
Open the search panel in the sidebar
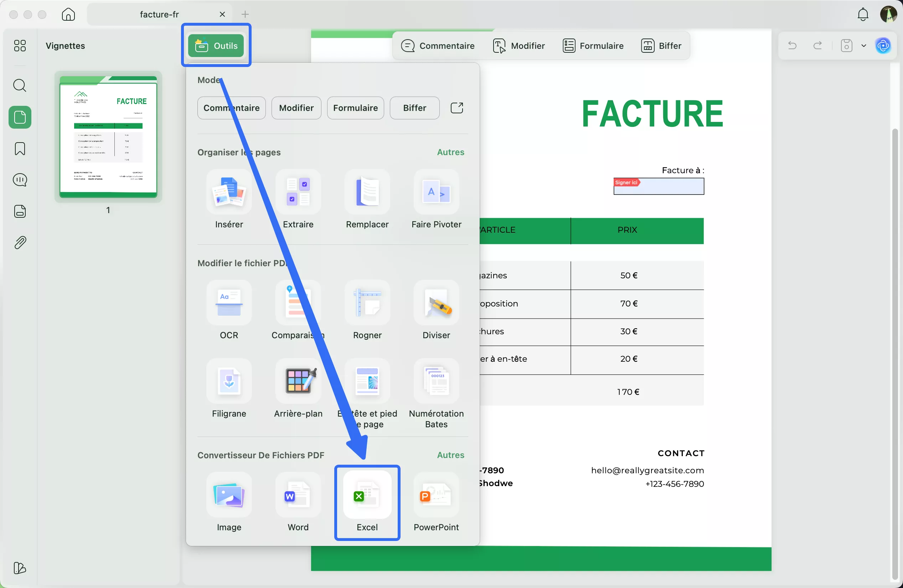(x=20, y=86)
